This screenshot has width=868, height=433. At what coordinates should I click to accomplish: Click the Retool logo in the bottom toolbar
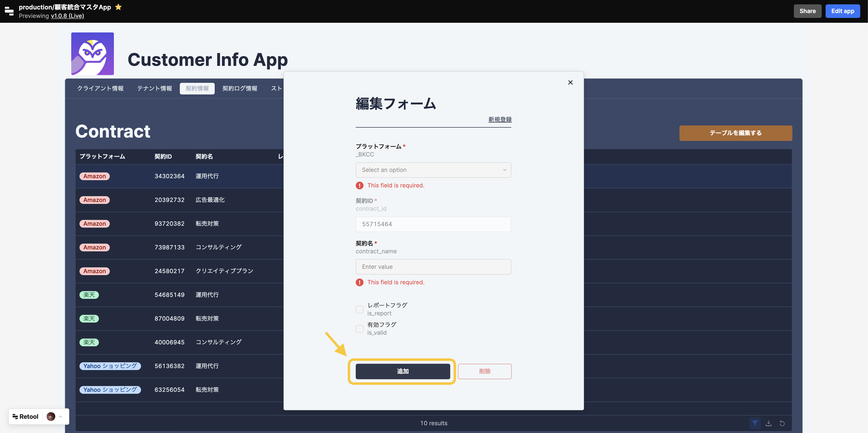click(25, 417)
